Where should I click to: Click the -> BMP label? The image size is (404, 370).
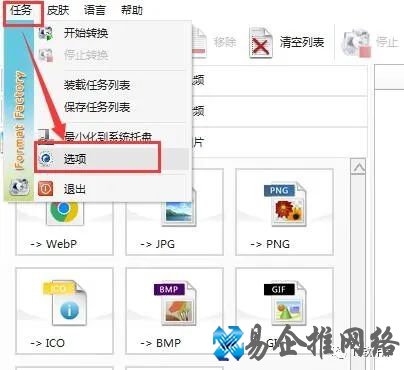tap(160, 343)
